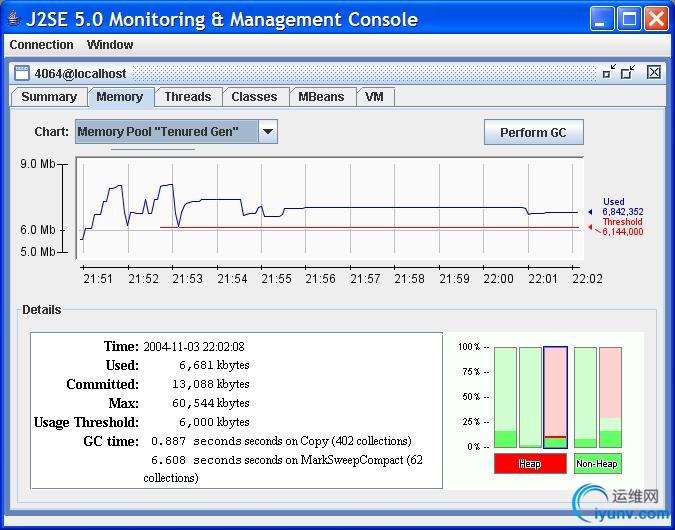
Task: Click the 5.0 Mb axis label
Action: [38, 251]
